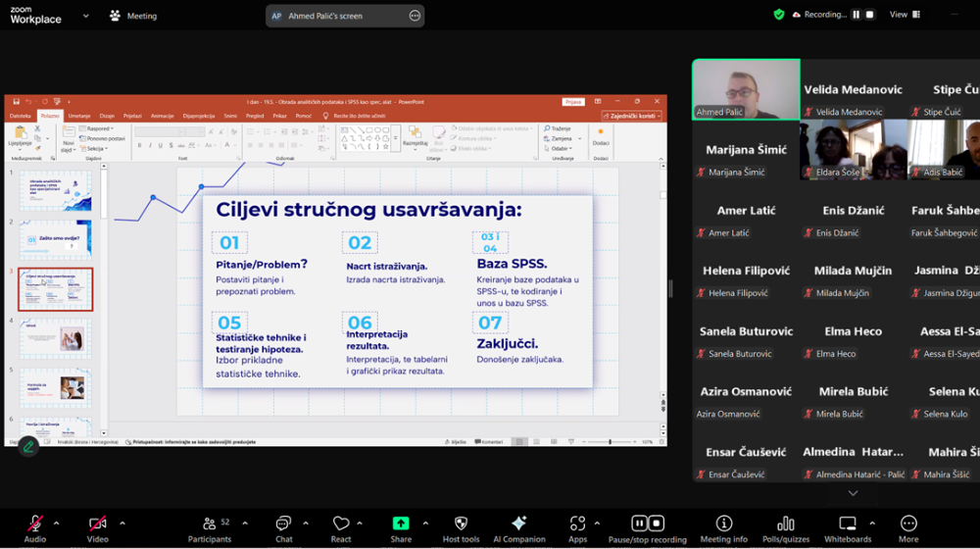
Task: Open Host tools shield icon
Action: tap(462, 524)
